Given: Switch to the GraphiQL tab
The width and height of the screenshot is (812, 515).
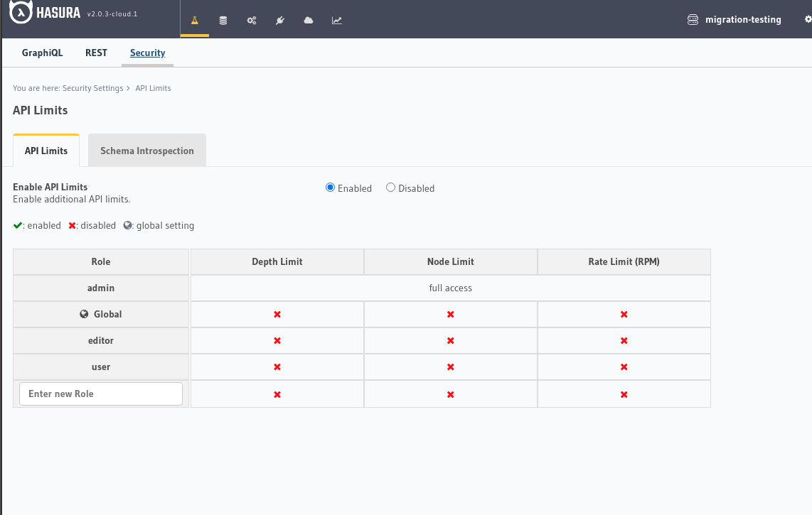Looking at the screenshot, I should point(42,53).
